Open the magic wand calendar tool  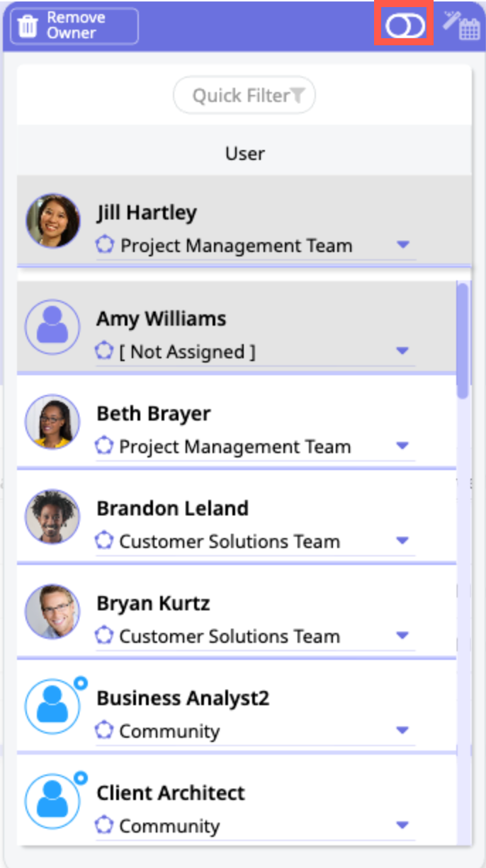462,25
